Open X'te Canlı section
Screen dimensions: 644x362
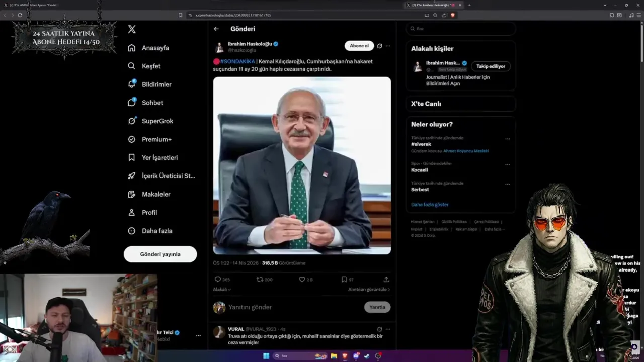[x=460, y=104]
